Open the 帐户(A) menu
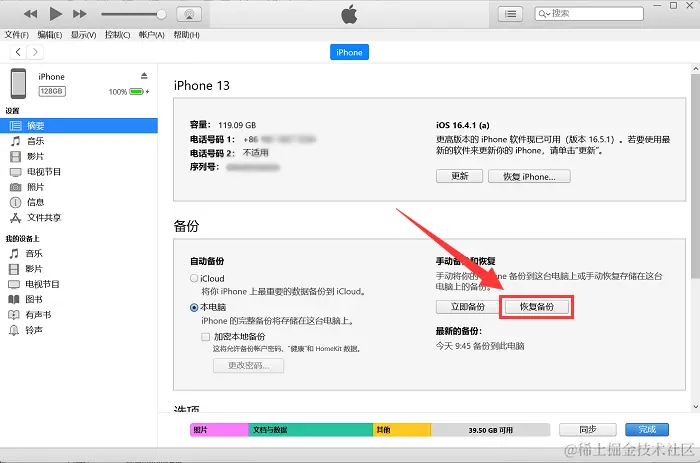Image resolution: width=700 pixels, height=463 pixels. point(151,35)
